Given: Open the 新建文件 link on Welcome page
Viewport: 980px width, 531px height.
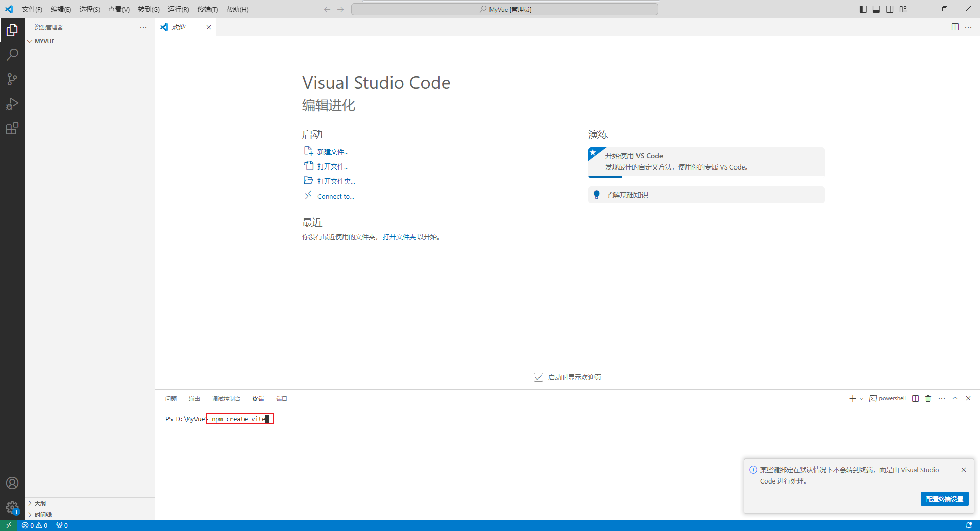Looking at the screenshot, I should tap(332, 151).
